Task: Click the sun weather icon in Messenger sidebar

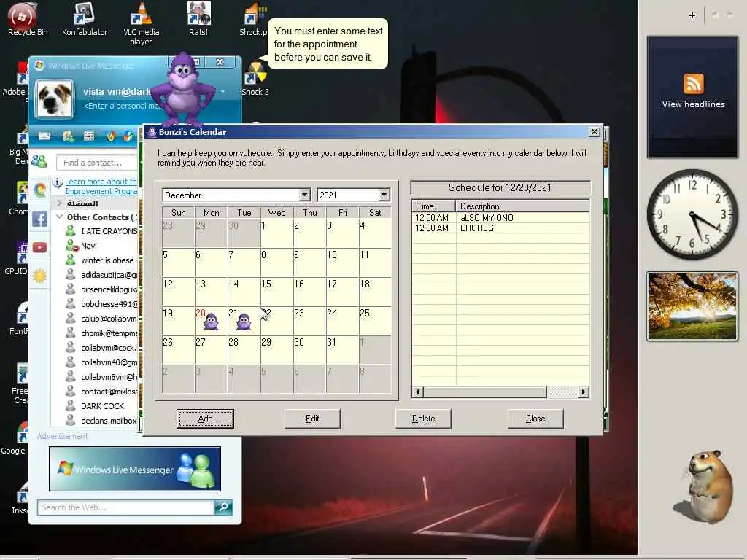Action: (x=39, y=276)
